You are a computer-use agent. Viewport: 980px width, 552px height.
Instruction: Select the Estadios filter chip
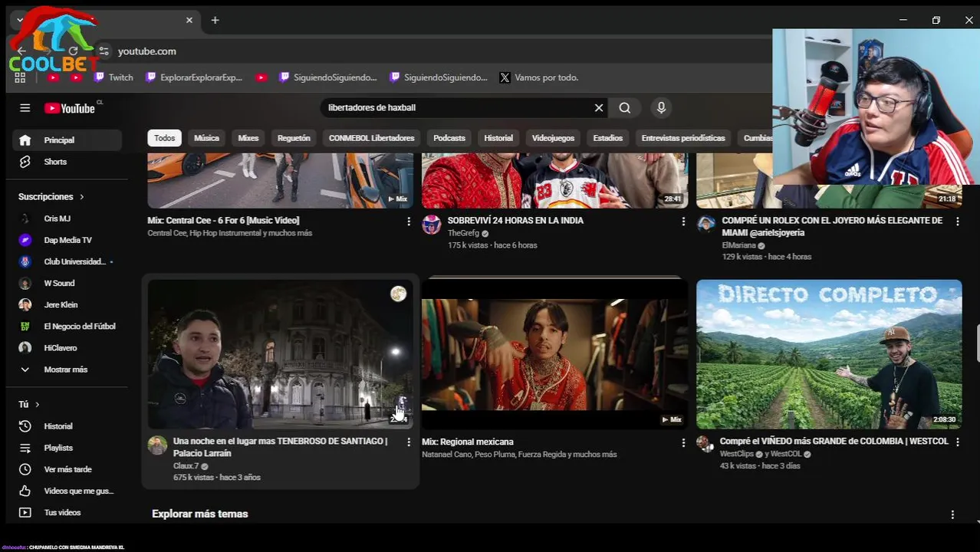(x=608, y=138)
